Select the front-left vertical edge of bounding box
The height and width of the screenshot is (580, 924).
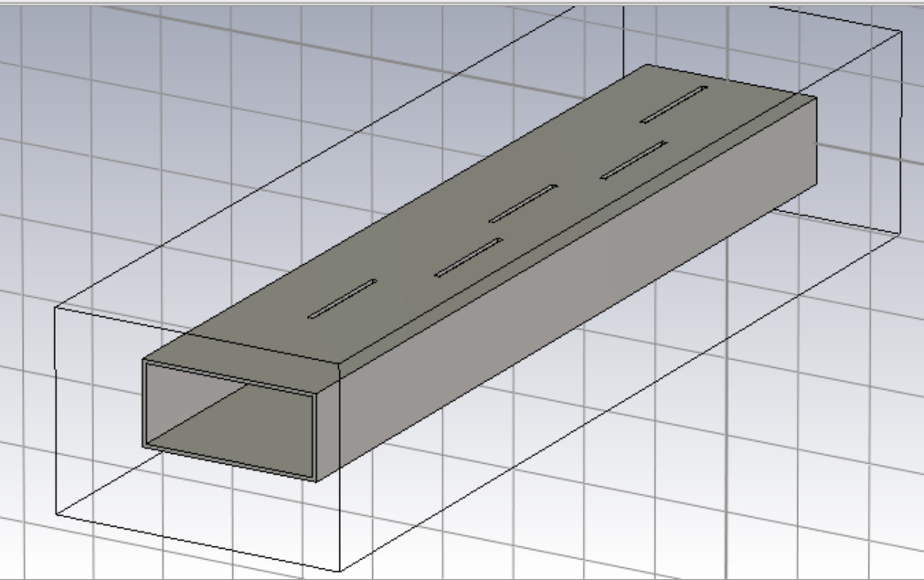(x=57, y=411)
